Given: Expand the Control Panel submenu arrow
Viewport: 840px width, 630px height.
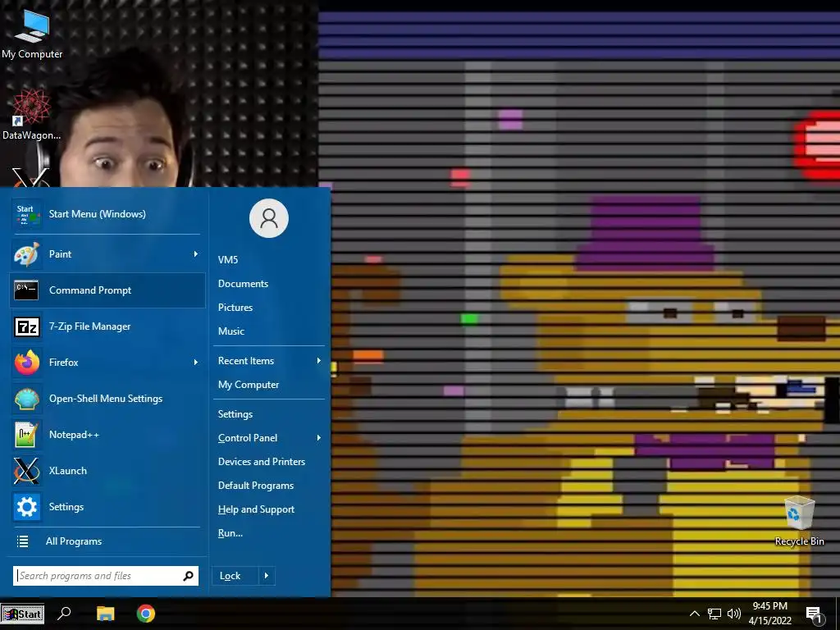Looking at the screenshot, I should (319, 438).
